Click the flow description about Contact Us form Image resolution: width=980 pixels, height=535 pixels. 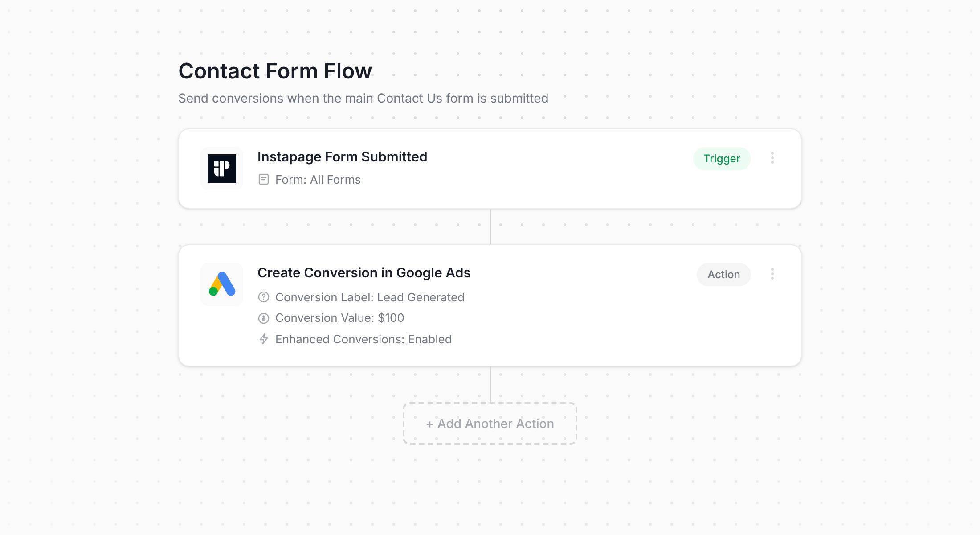point(363,98)
